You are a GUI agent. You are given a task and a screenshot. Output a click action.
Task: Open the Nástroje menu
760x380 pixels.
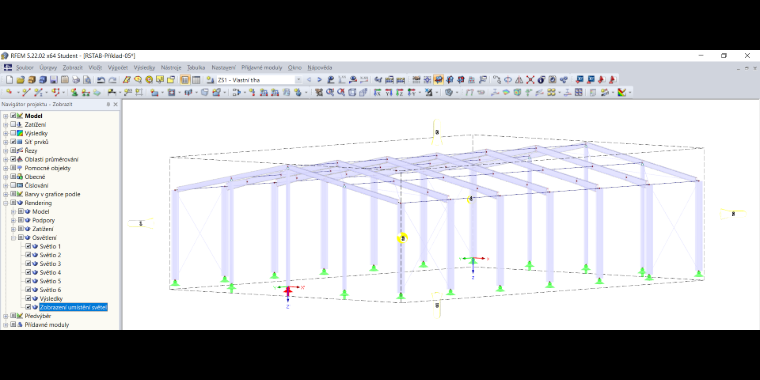tap(171, 68)
